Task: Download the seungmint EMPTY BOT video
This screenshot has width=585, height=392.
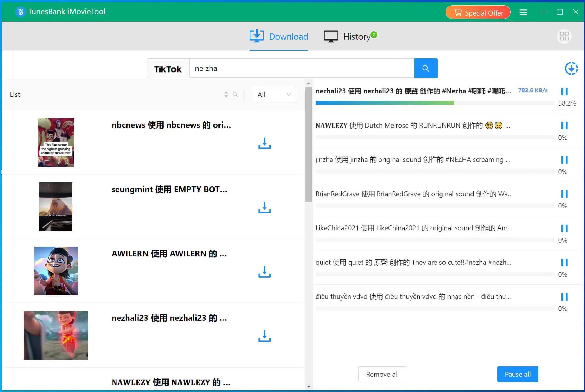Action: point(264,207)
